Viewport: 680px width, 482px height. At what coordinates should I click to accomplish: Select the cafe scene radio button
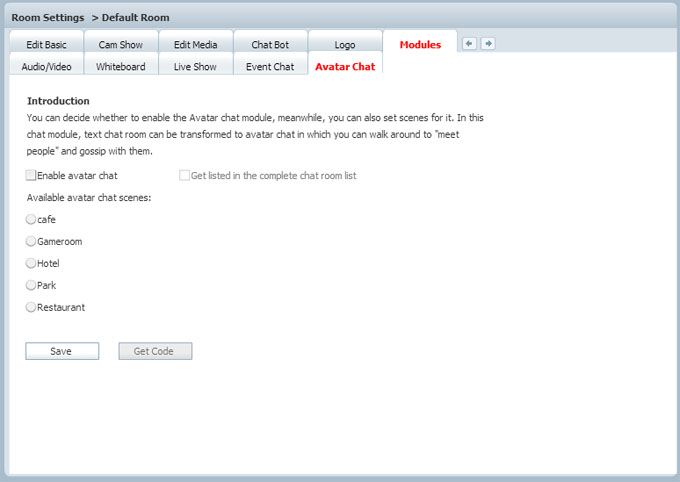31,220
